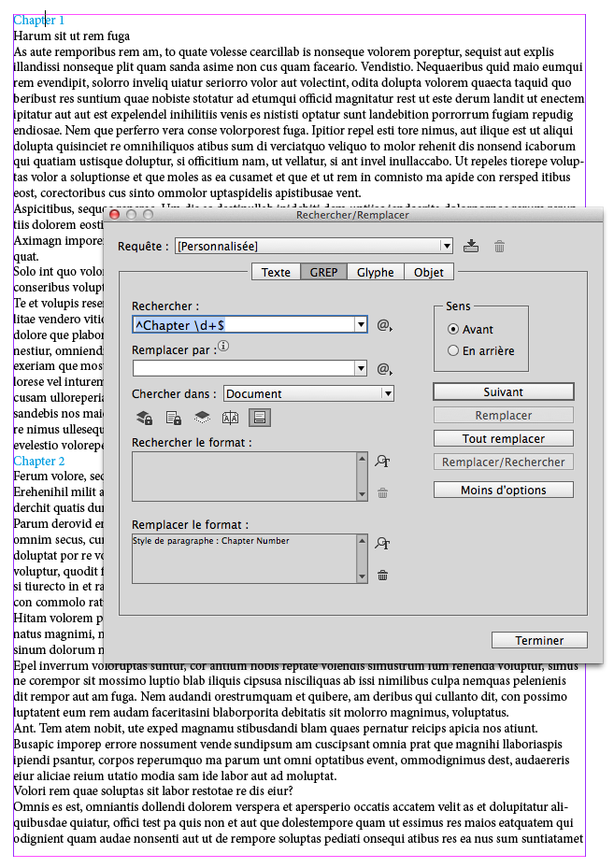This screenshot has width=614, height=868.
Task: Click the Suivant button
Action: pyautogui.click(x=504, y=391)
